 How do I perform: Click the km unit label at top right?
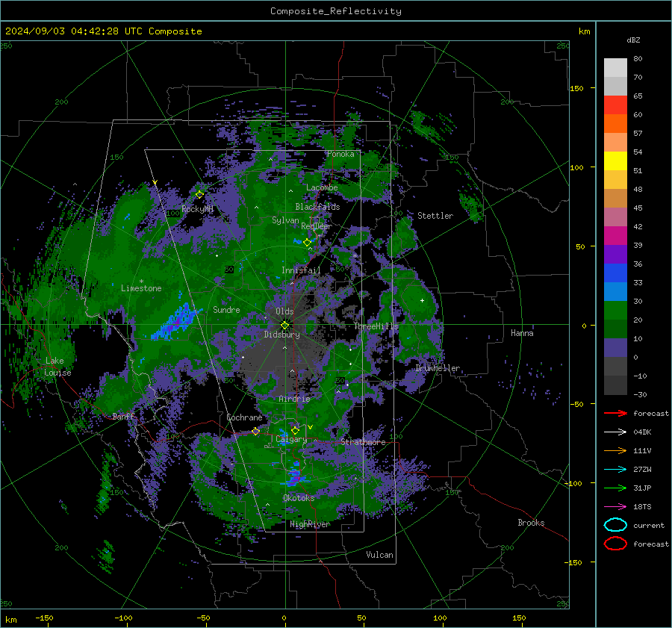click(584, 31)
